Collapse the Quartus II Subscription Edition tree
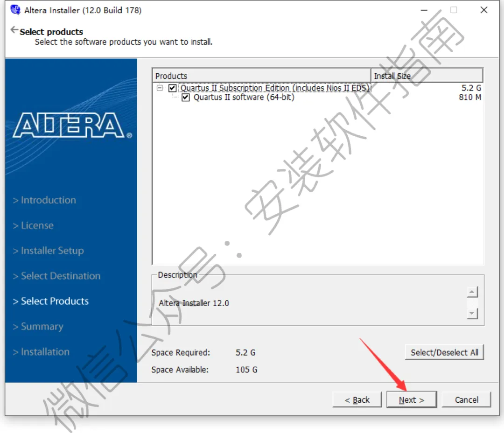This screenshot has width=504, height=441. tap(160, 88)
